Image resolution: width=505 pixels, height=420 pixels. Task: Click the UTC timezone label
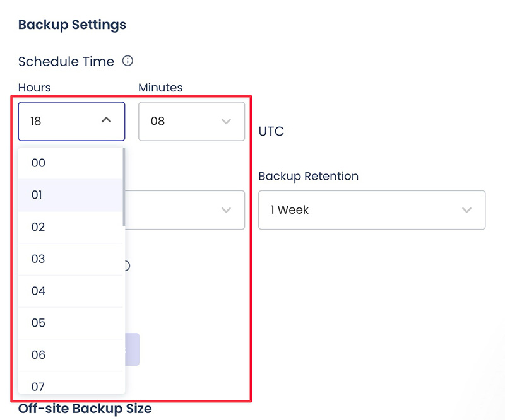point(271,131)
